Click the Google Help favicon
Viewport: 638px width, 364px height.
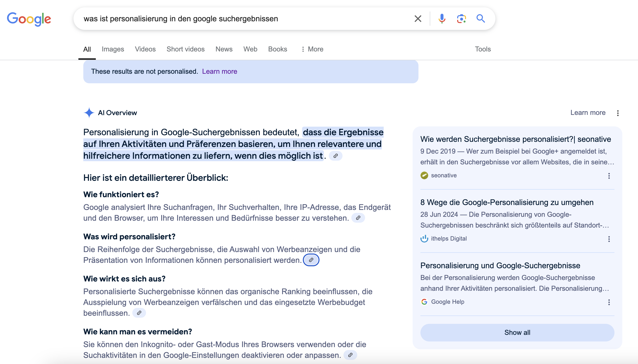click(424, 302)
